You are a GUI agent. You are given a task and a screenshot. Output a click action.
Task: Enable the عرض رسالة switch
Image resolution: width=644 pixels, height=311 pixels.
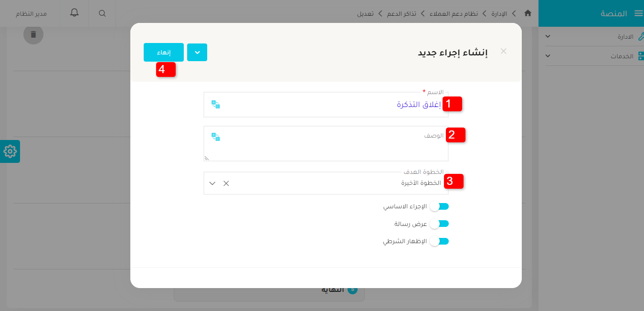tap(440, 223)
